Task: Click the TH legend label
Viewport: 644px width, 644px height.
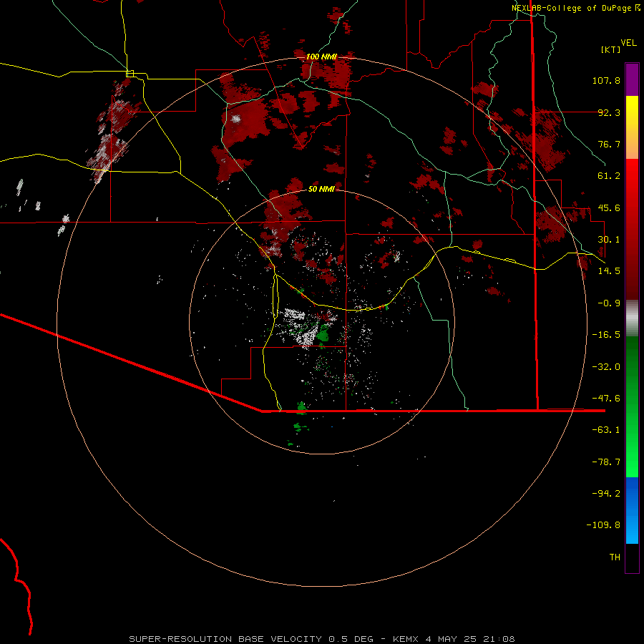Action: [x=615, y=557]
